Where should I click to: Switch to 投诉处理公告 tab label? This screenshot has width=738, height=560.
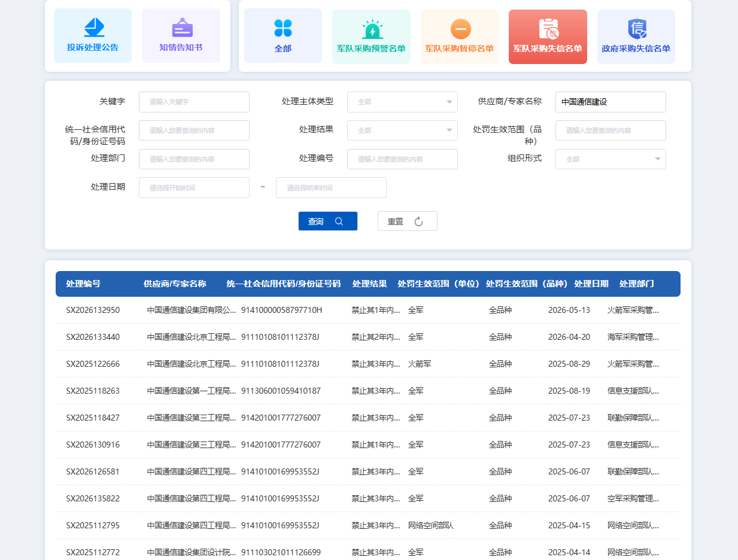point(93,48)
